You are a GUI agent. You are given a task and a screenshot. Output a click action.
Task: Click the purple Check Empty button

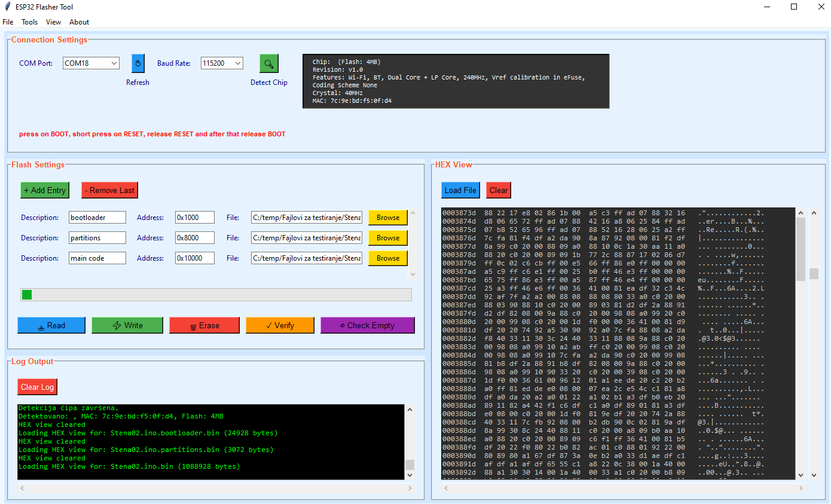[367, 325]
